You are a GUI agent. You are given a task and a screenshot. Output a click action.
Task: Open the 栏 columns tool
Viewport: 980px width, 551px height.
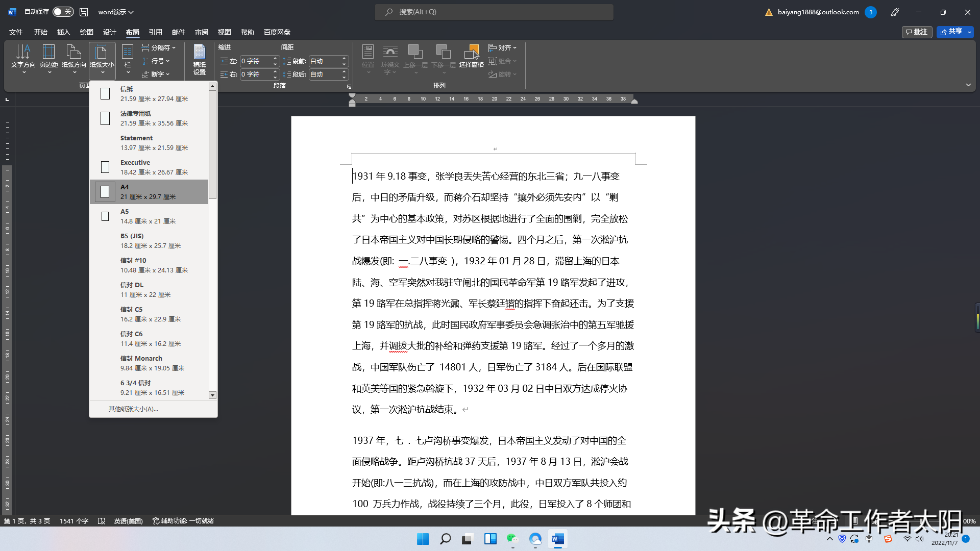coord(128,59)
